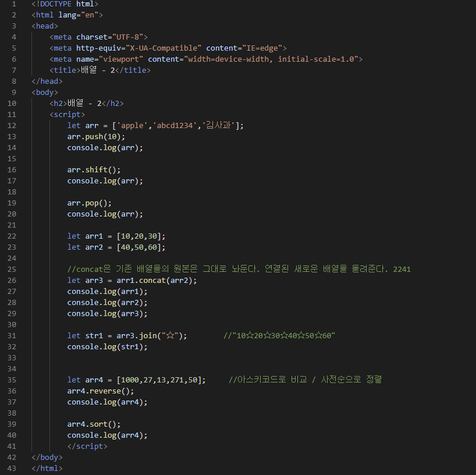
Task: Click the opening <script> tag
Action: [67, 115]
